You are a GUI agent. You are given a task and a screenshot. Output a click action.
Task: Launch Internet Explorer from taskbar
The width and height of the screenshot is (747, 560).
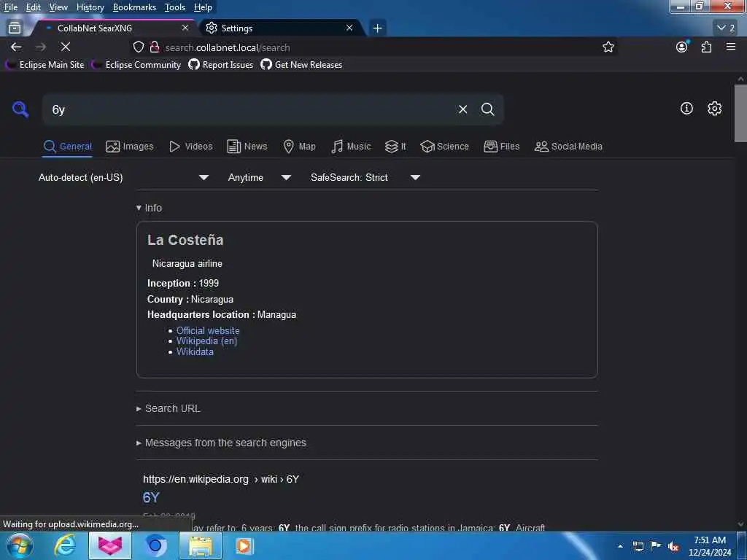click(x=65, y=545)
